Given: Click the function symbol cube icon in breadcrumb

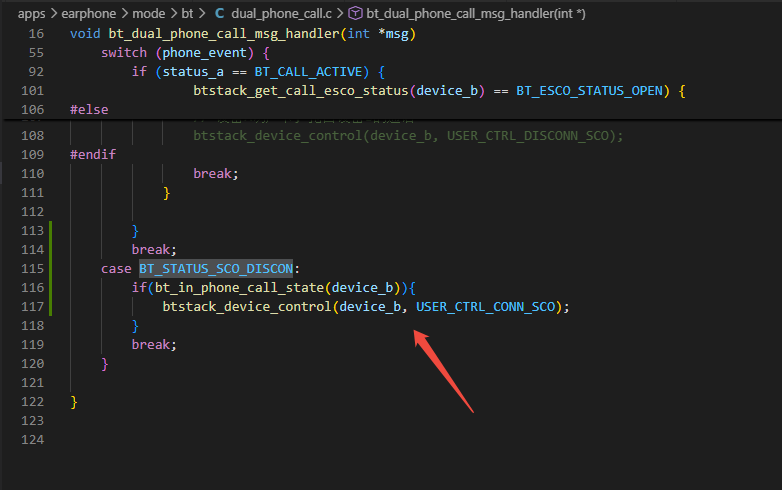Looking at the screenshot, I should click(355, 13).
